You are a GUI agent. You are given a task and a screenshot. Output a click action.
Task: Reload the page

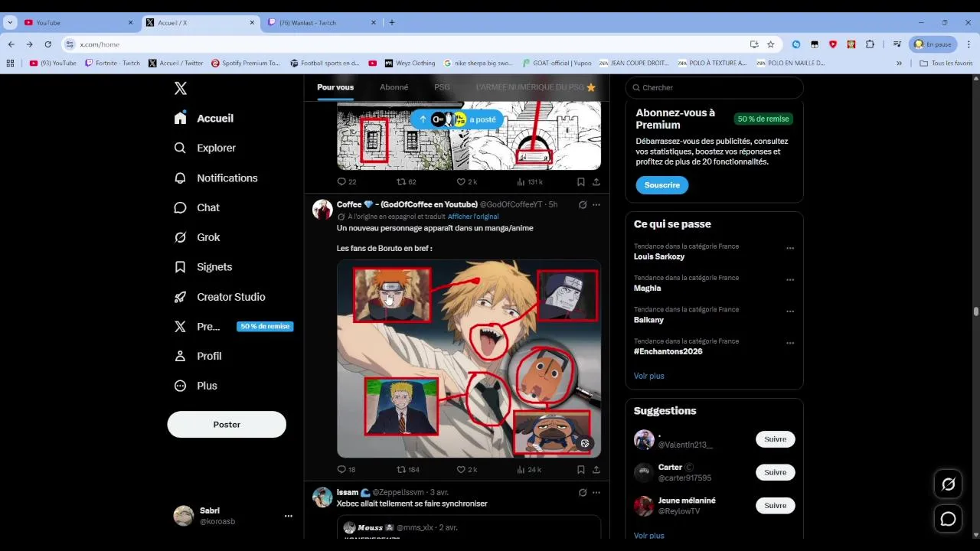(47, 44)
